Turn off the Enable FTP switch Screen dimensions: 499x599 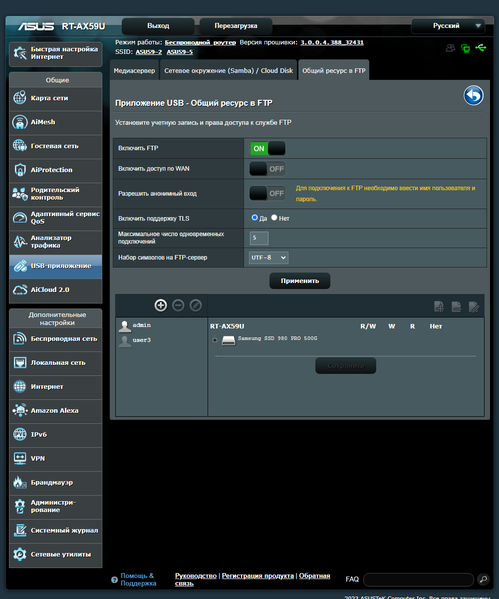pyautogui.click(x=267, y=148)
